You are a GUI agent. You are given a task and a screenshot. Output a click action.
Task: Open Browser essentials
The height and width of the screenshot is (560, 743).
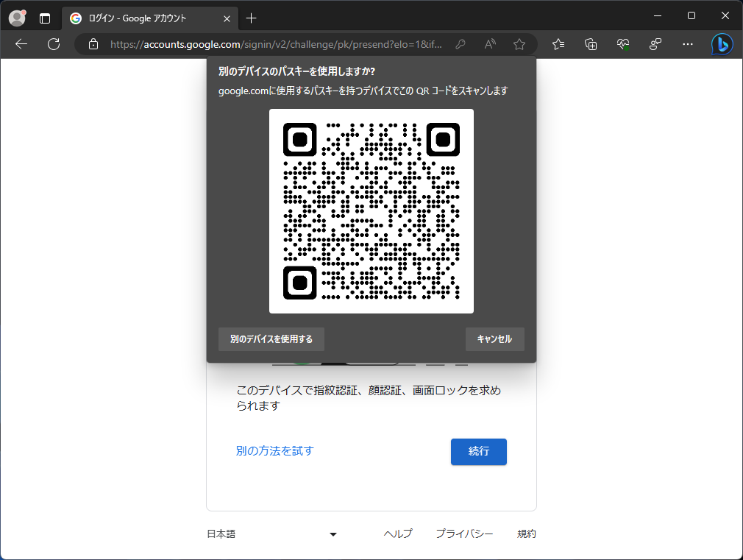tap(622, 44)
